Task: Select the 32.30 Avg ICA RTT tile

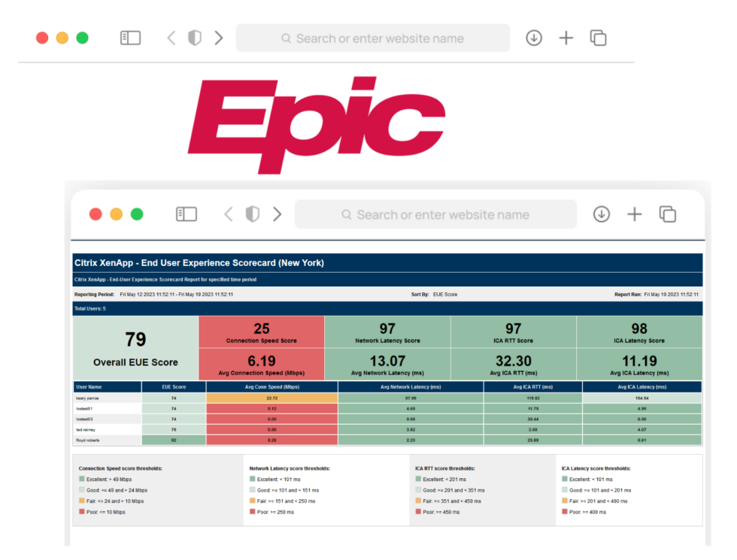Action: tap(513, 365)
